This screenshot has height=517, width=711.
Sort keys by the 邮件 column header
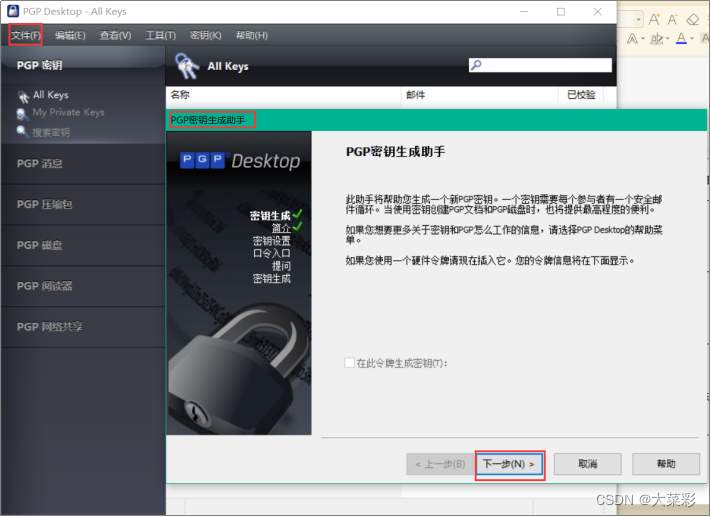coord(479,95)
